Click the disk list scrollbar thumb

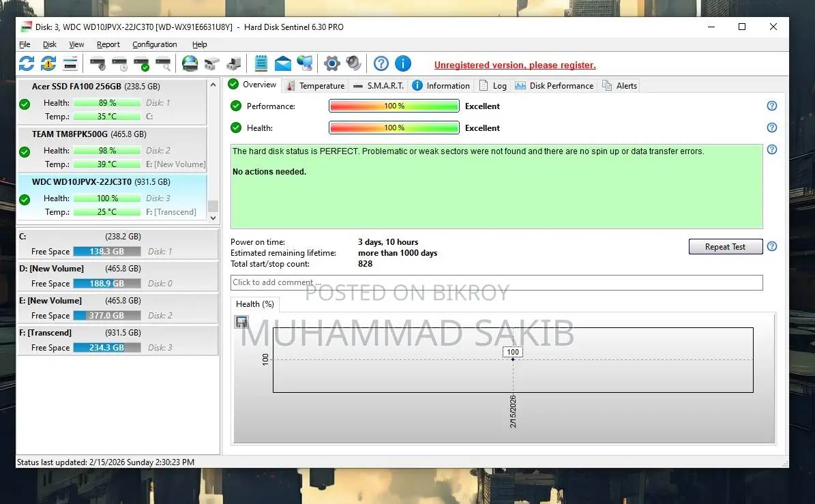coord(213,206)
